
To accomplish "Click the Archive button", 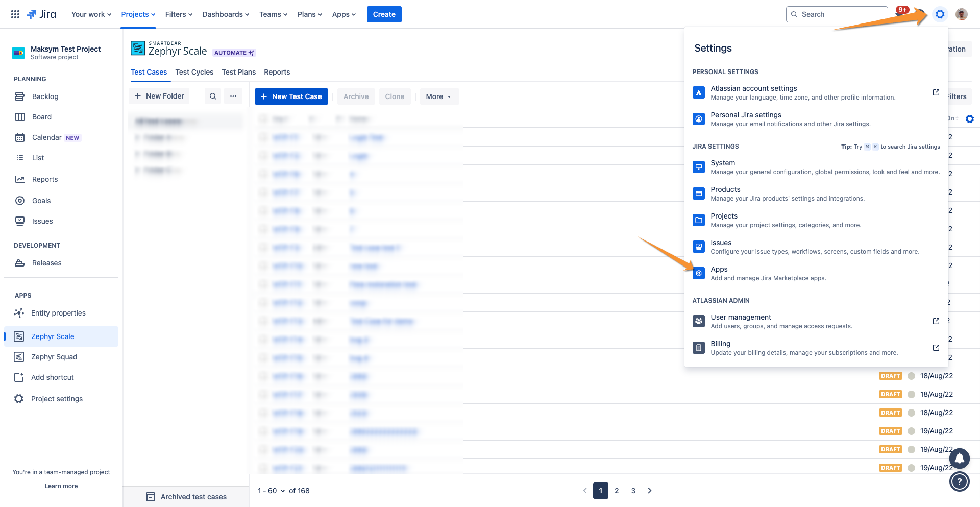I will [x=356, y=96].
